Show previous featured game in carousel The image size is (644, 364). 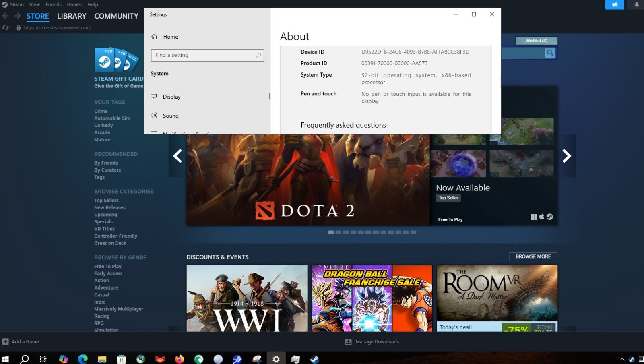click(x=177, y=156)
